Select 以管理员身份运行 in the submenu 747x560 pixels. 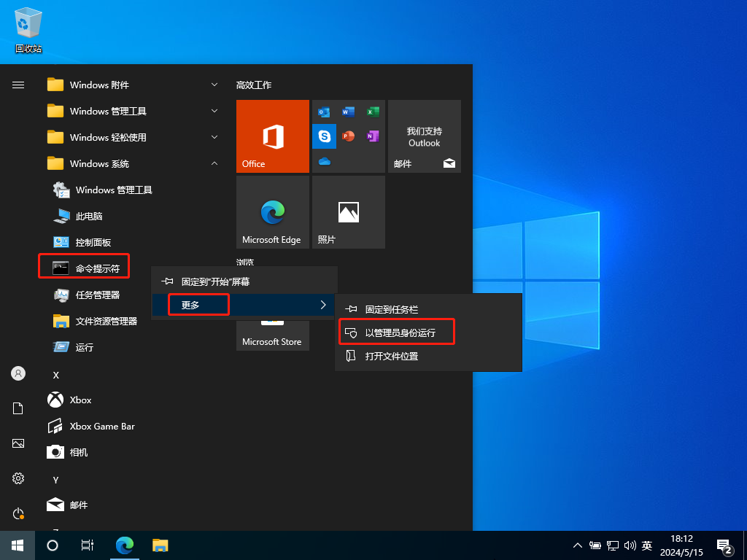[x=400, y=332]
